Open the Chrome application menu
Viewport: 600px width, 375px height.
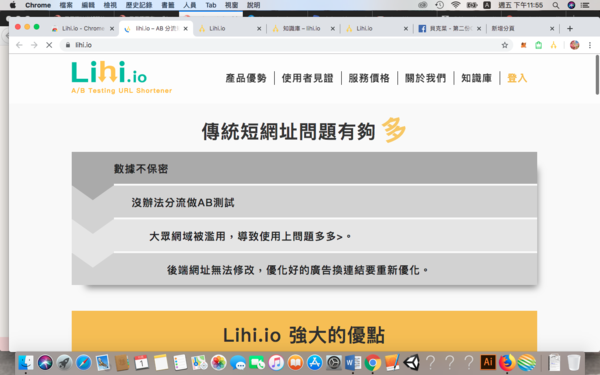click(38, 5)
